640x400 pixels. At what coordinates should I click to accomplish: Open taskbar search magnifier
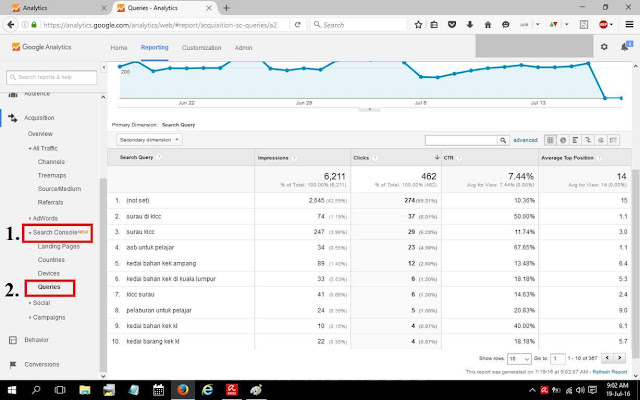[36, 390]
